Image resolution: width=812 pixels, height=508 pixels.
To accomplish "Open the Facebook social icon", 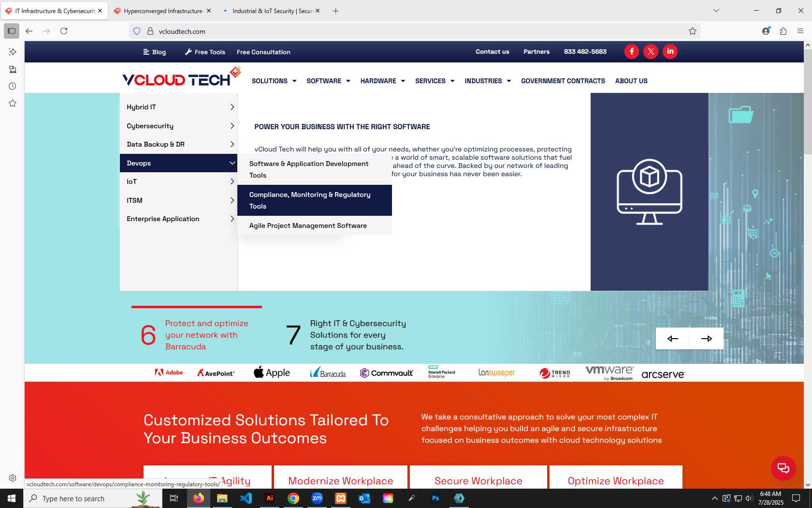I will click(631, 51).
